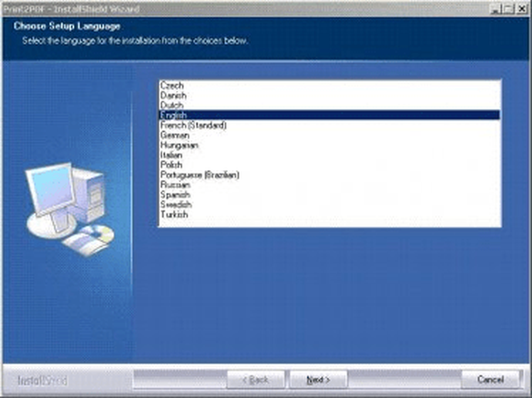Click the Next button
532x398 pixels.
[x=318, y=380]
